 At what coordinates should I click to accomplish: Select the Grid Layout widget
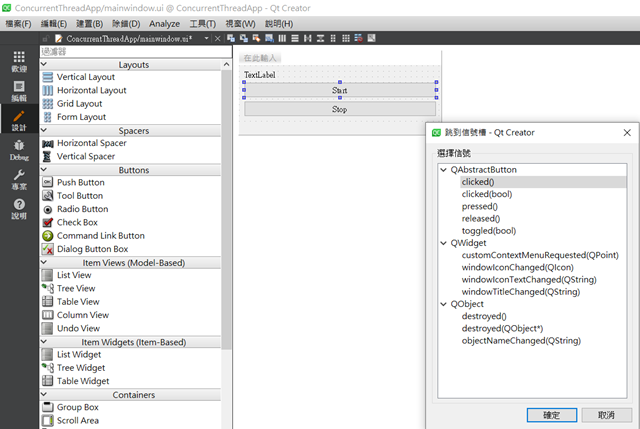click(79, 104)
